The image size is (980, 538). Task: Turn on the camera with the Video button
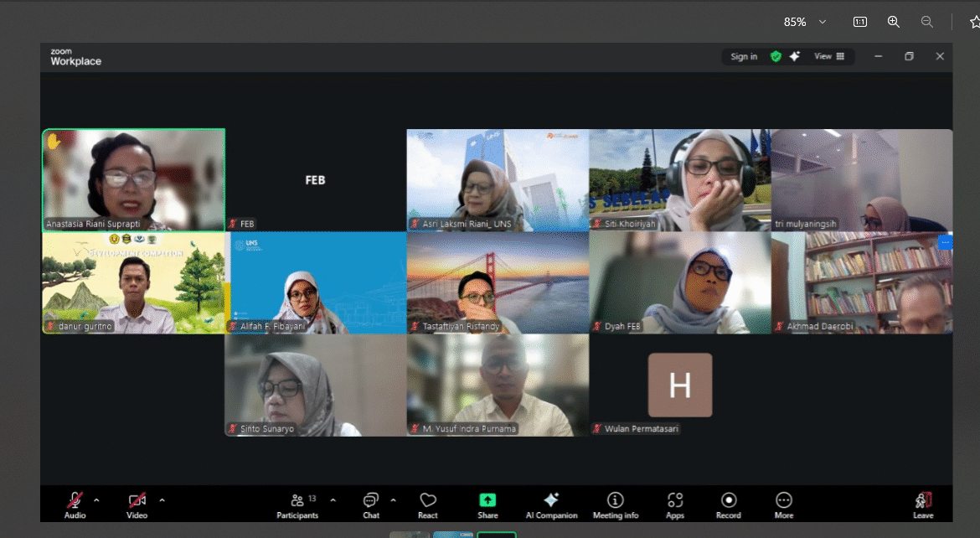[137, 504]
